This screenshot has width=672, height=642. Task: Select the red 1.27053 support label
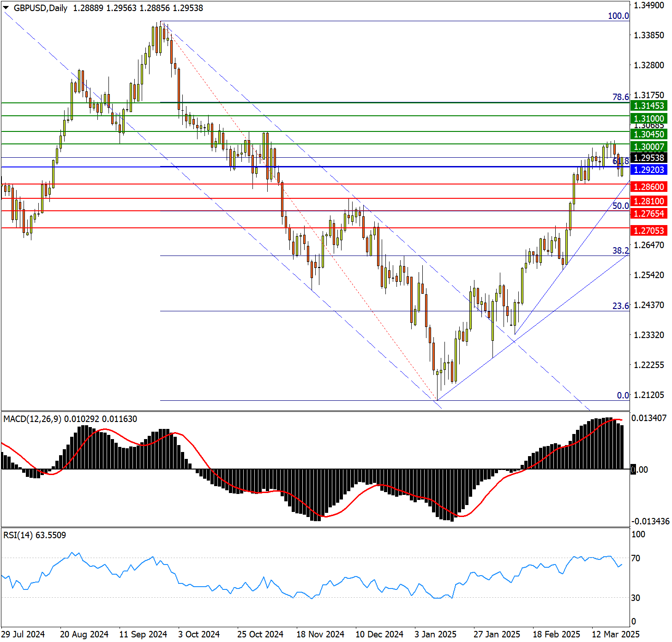[x=648, y=231]
